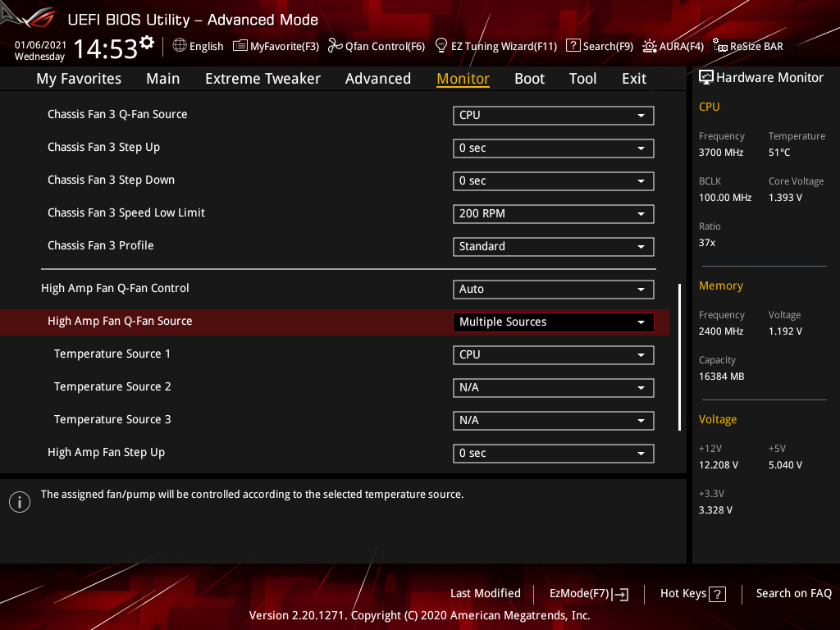Click Last Modified button

[486, 594]
